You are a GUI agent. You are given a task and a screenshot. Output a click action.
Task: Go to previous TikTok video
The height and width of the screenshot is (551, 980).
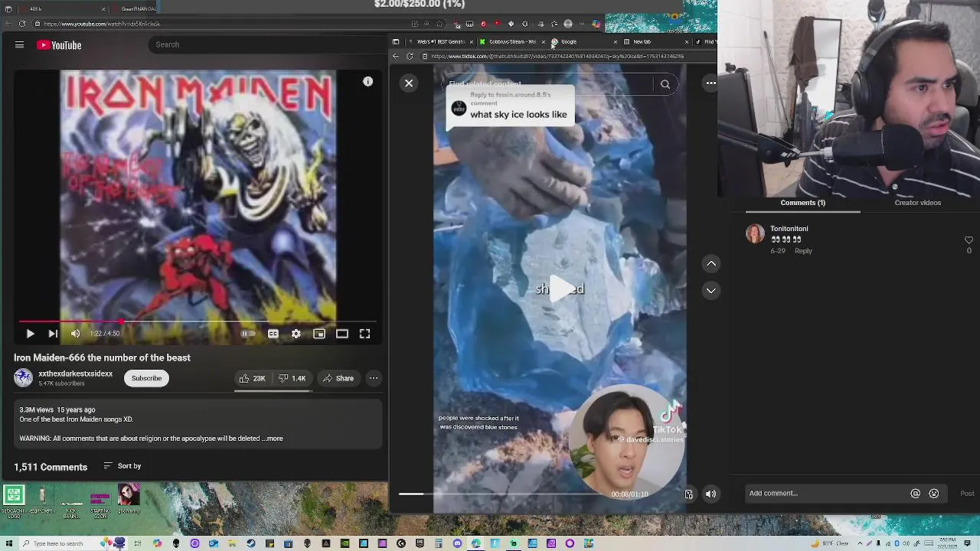point(711,263)
